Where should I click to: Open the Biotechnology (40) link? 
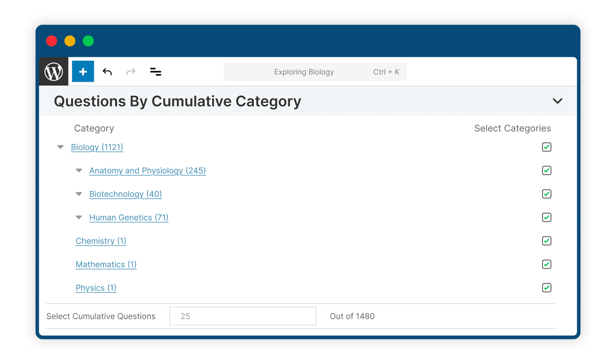[126, 194]
